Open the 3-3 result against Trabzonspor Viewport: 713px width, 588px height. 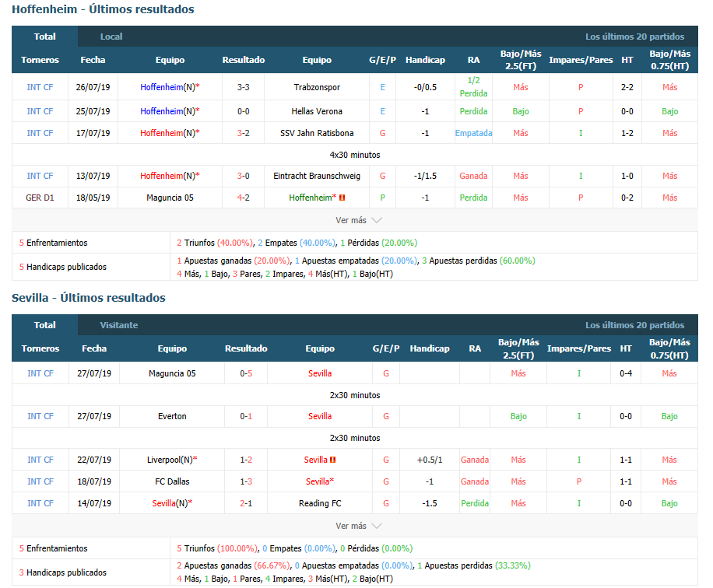click(x=244, y=87)
